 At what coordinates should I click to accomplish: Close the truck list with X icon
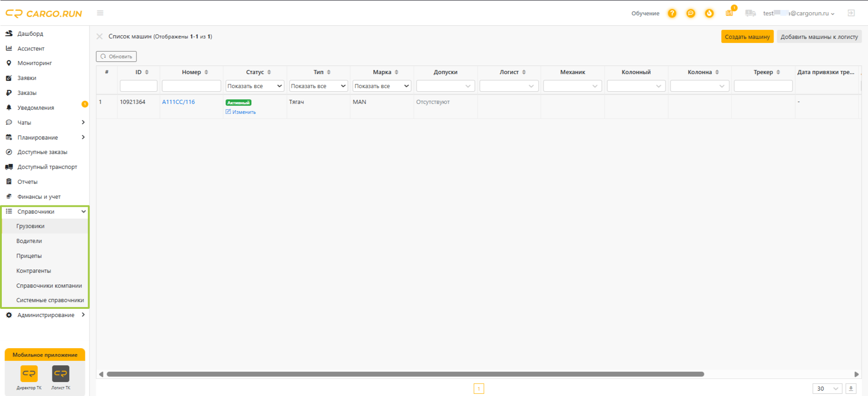click(100, 37)
